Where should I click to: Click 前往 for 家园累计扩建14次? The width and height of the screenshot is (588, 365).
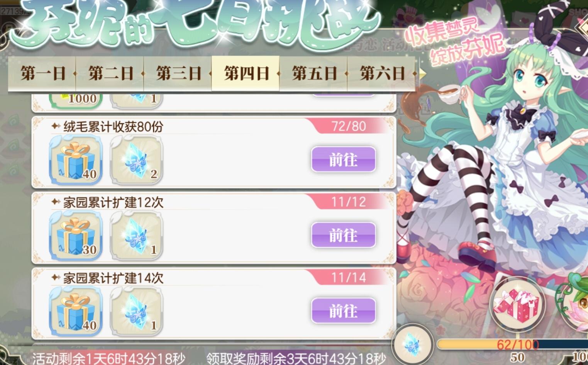pos(343,311)
